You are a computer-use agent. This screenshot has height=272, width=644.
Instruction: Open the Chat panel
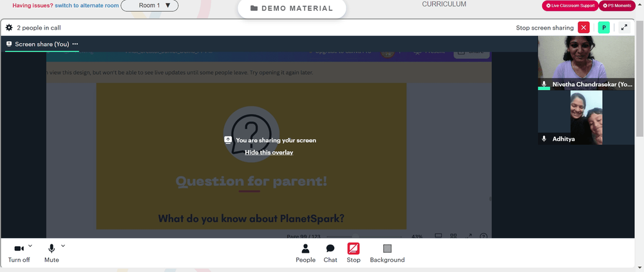pos(330,253)
